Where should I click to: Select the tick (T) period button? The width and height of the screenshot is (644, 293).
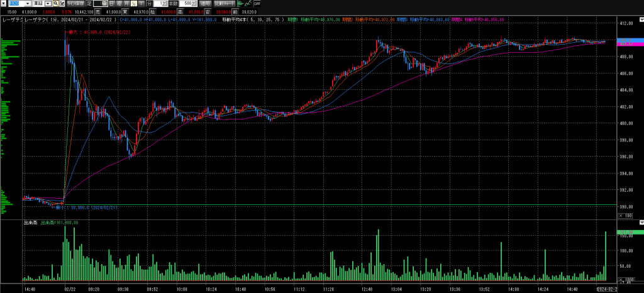(x=142, y=4)
